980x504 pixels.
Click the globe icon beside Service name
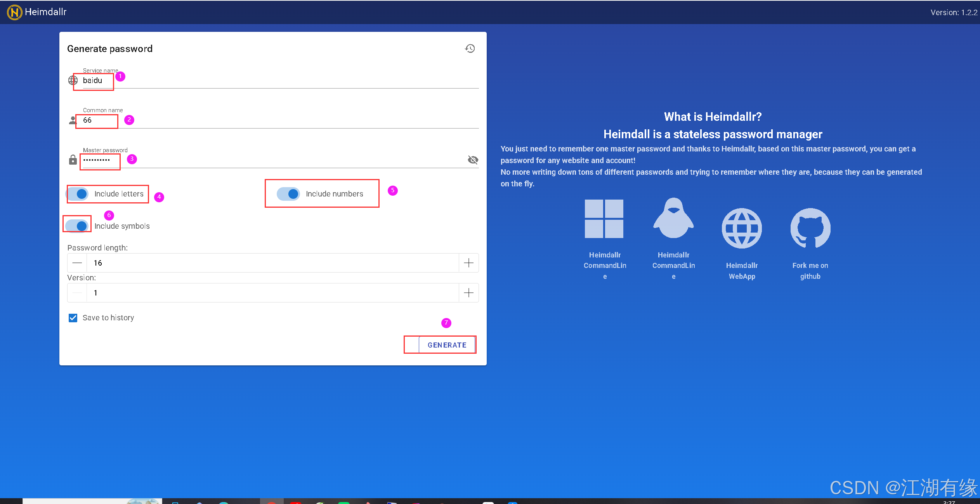click(x=73, y=80)
